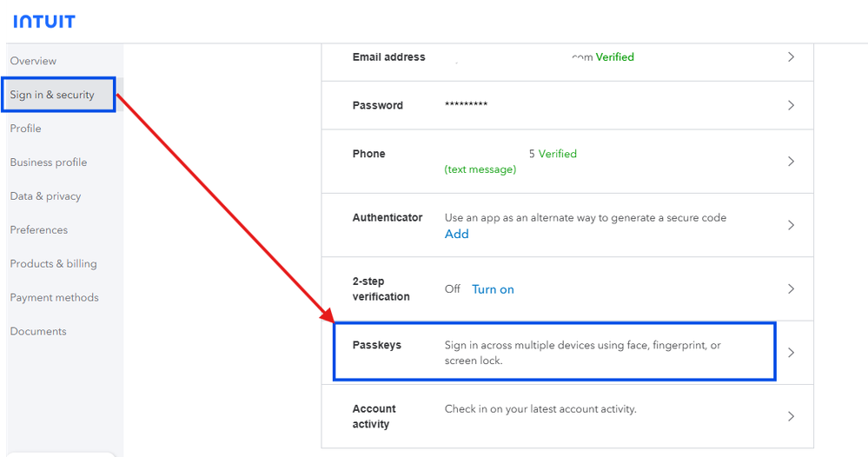Turn on 2-step verification
The height and width of the screenshot is (457, 868).
pyautogui.click(x=493, y=289)
